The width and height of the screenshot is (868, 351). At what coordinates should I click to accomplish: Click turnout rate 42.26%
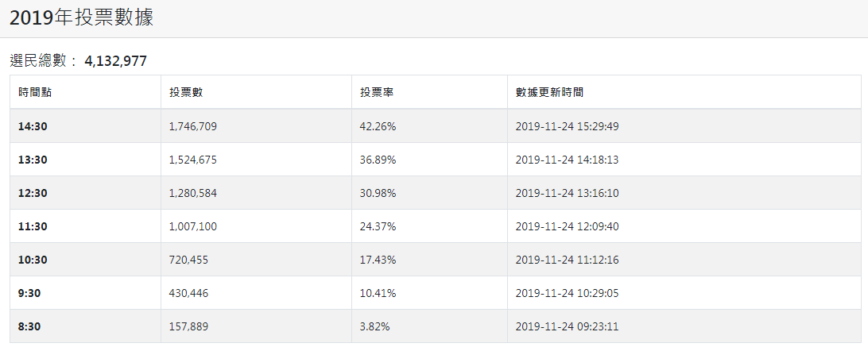(x=378, y=126)
